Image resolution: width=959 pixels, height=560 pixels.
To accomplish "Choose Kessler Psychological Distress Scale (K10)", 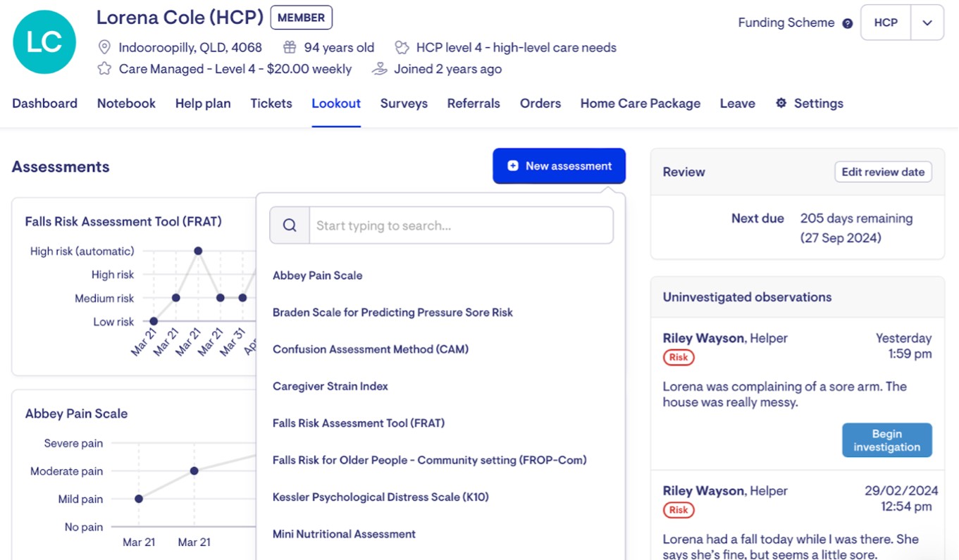I will (380, 497).
